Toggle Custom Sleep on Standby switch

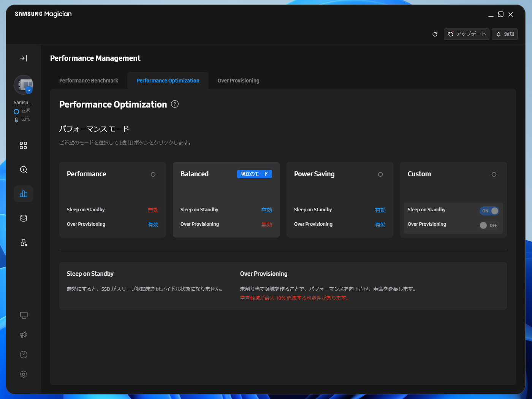point(489,211)
